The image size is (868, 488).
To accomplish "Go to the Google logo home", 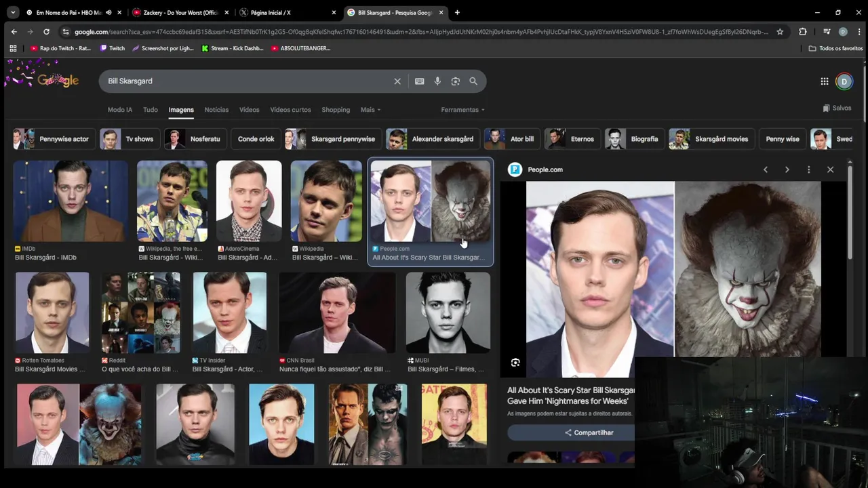I will tap(58, 80).
